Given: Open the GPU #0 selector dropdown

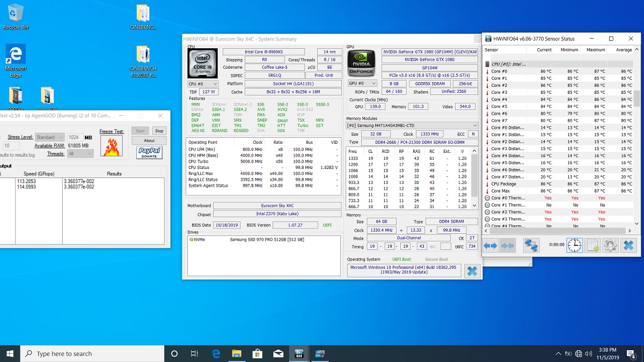Looking at the screenshot, I should coord(363,84).
